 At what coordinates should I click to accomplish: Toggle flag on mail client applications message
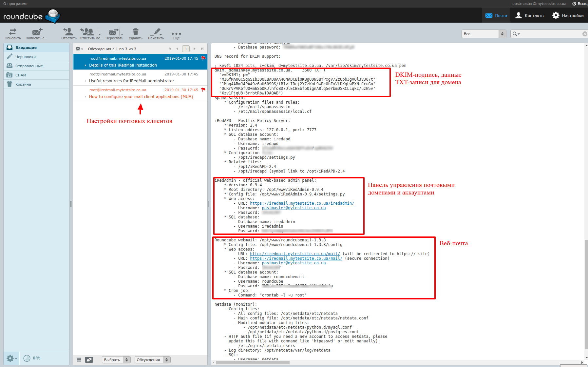coord(203,90)
